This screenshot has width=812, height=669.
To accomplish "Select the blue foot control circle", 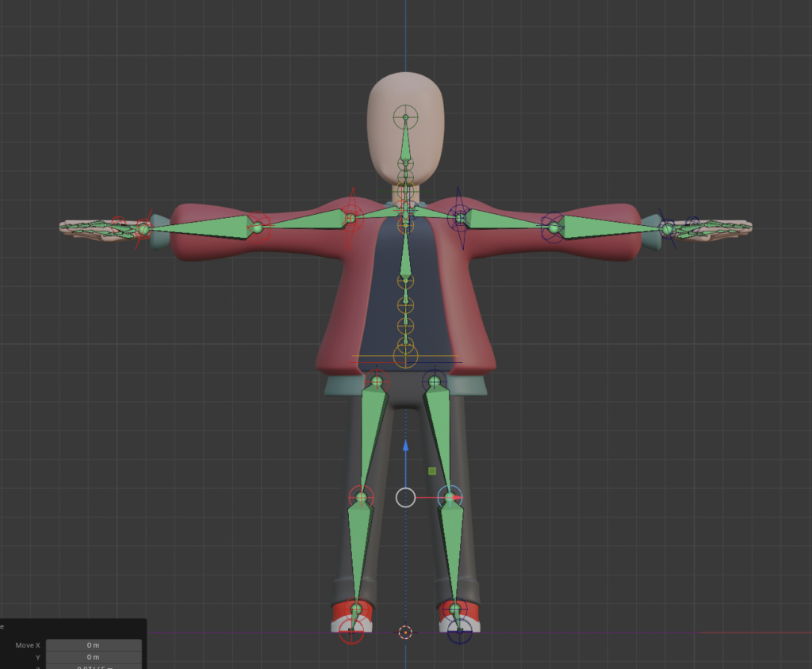I will point(460,631).
